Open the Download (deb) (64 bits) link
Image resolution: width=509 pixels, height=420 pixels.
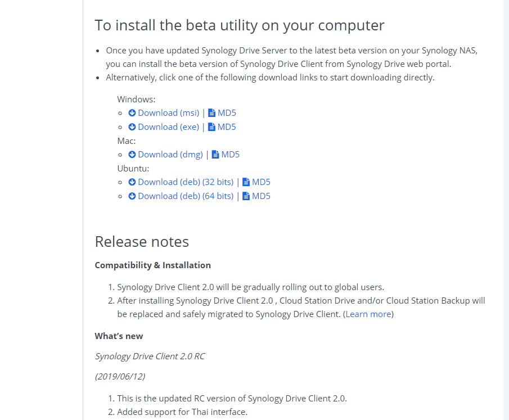click(186, 196)
